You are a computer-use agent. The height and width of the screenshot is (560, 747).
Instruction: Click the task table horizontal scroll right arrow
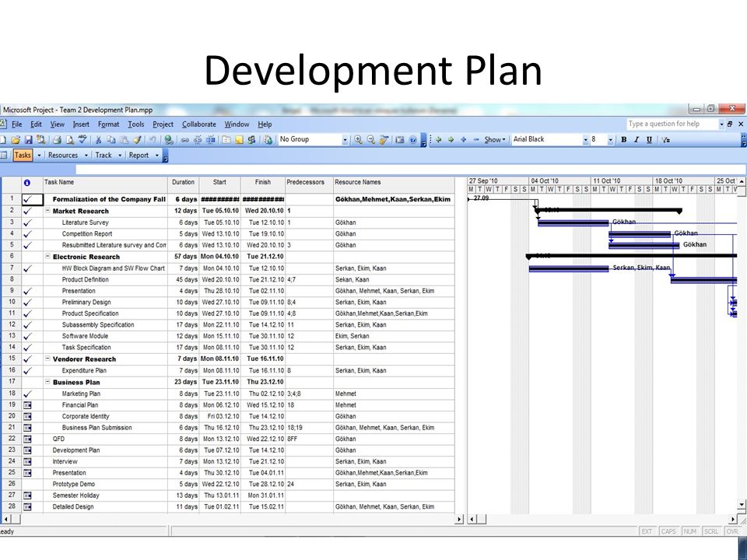pyautogui.click(x=459, y=519)
